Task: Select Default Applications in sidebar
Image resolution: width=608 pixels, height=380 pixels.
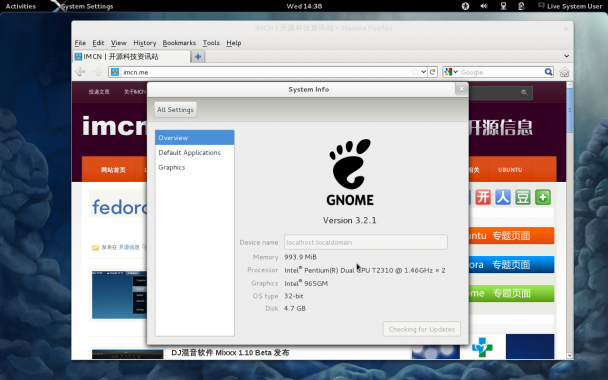Action: [x=195, y=152]
